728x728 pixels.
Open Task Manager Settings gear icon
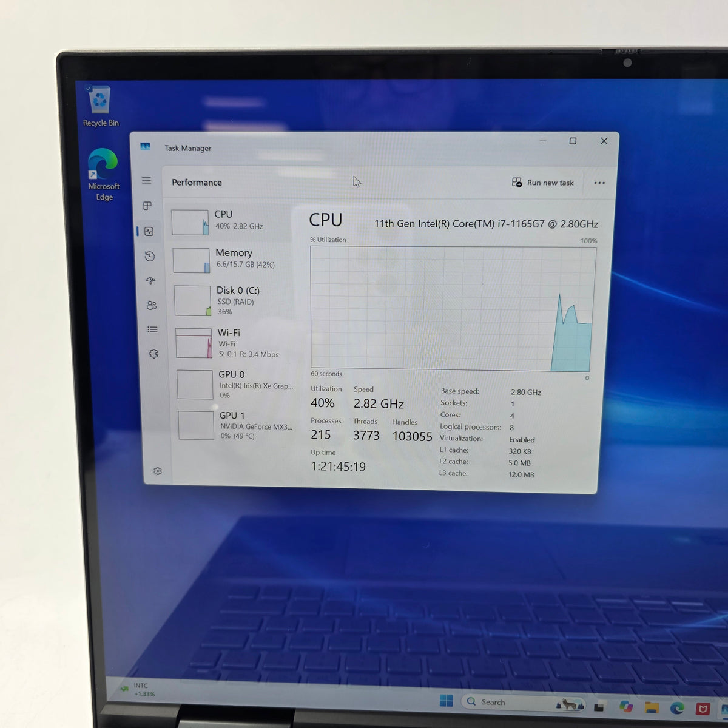(x=158, y=471)
